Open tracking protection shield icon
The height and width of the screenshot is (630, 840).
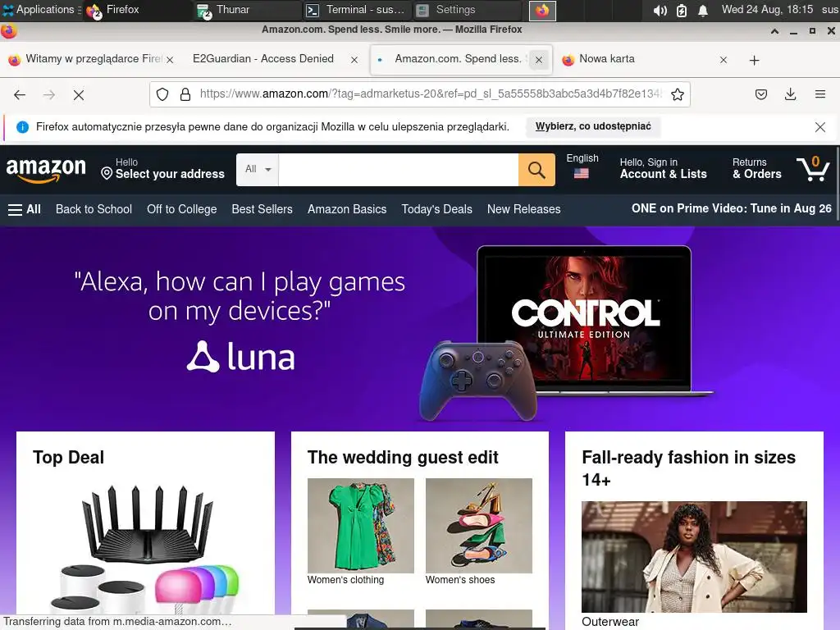[162, 95]
